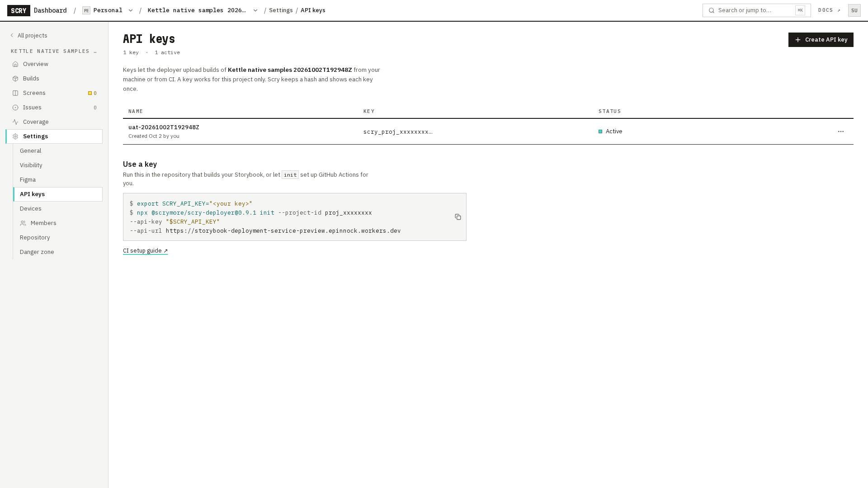This screenshot has width=868, height=488.
Task: Open Figma settings tab
Action: point(58,180)
